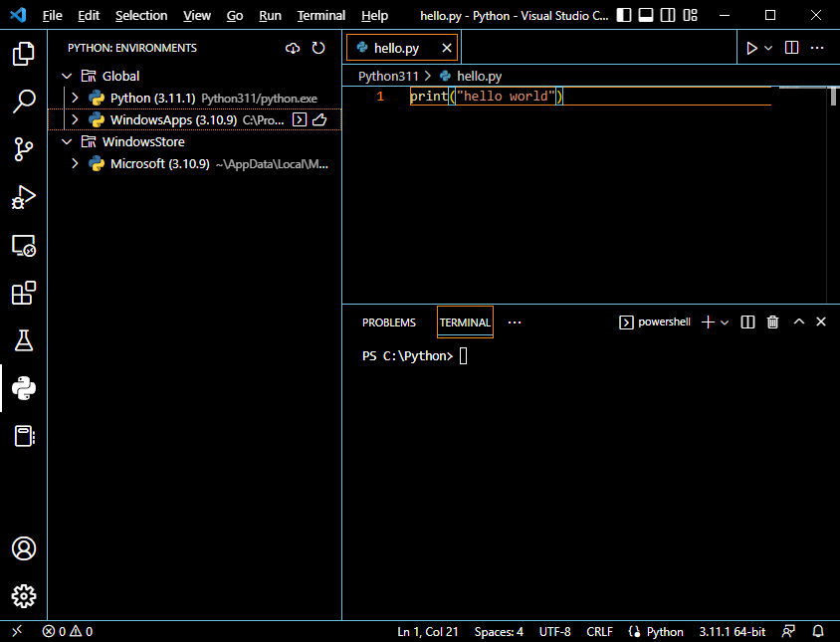Open the Customize Layout button
The width and height of the screenshot is (840, 642).
click(x=691, y=15)
